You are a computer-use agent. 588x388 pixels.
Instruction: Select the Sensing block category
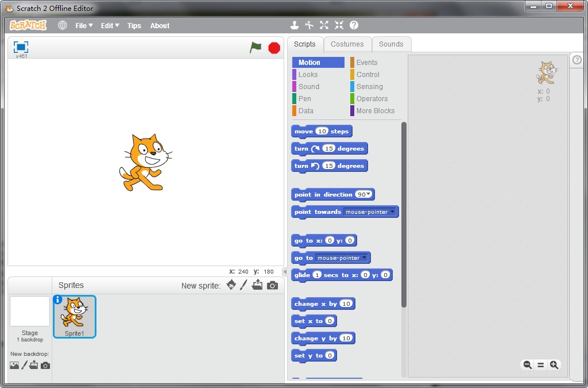[x=375, y=87]
